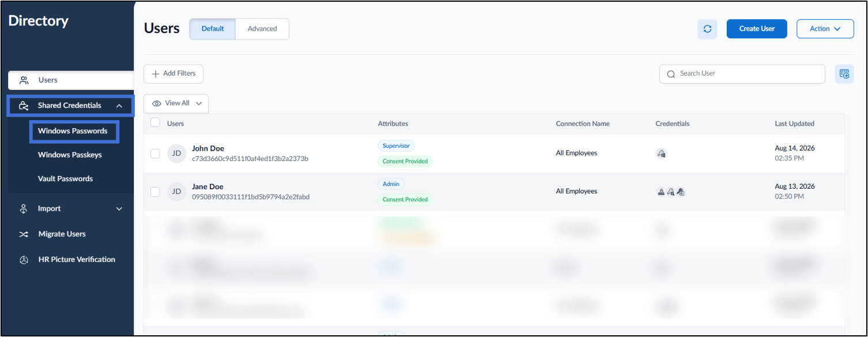The width and height of the screenshot is (868, 337).
Task: Click Jane Doe's ID 095089f0033111f1bd5b9794a2e2fabd
Action: (x=251, y=197)
